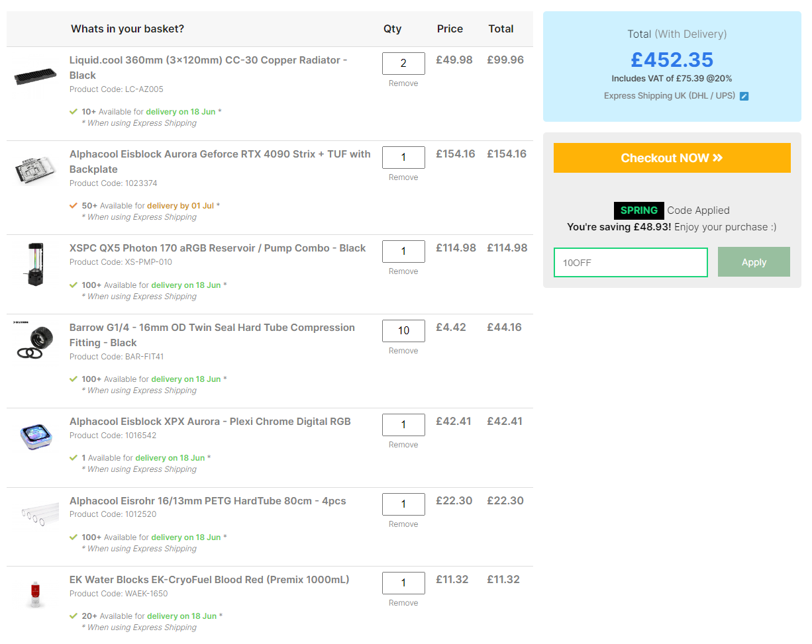Apply the entered discount code
Image resolution: width=812 pixels, height=644 pixels.
coord(754,262)
